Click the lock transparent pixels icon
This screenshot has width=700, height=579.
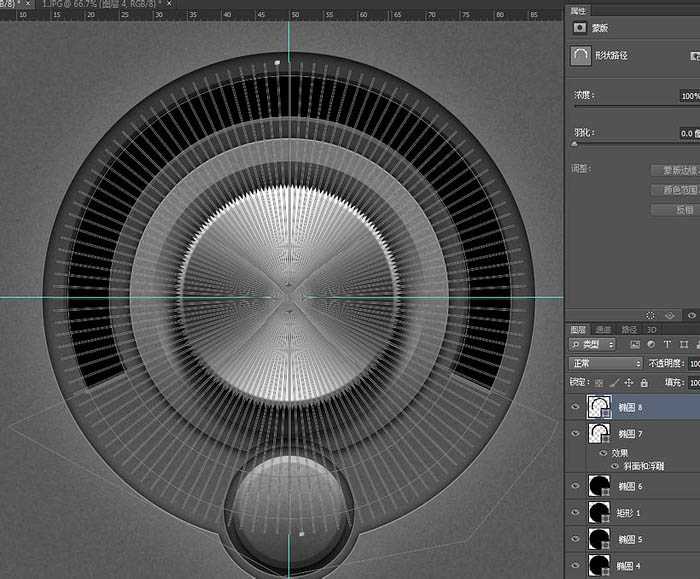click(600, 382)
